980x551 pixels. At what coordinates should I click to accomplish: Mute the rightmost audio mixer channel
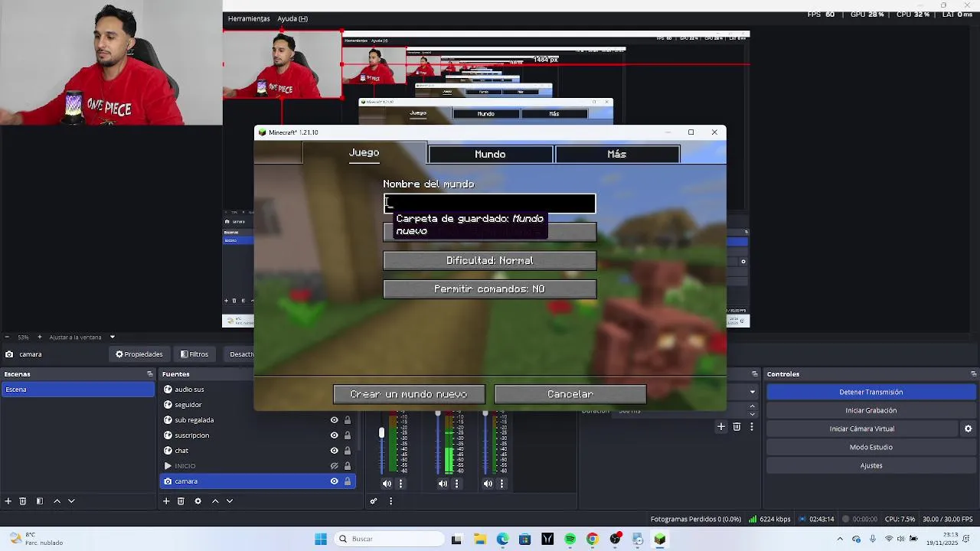tap(488, 484)
